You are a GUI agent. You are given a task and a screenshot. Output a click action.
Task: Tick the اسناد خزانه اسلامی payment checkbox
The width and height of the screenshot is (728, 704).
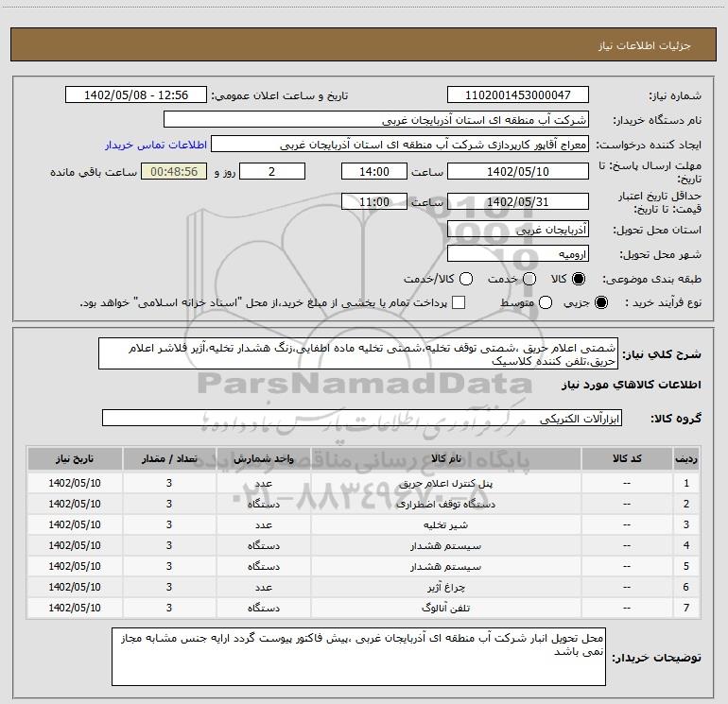click(459, 302)
